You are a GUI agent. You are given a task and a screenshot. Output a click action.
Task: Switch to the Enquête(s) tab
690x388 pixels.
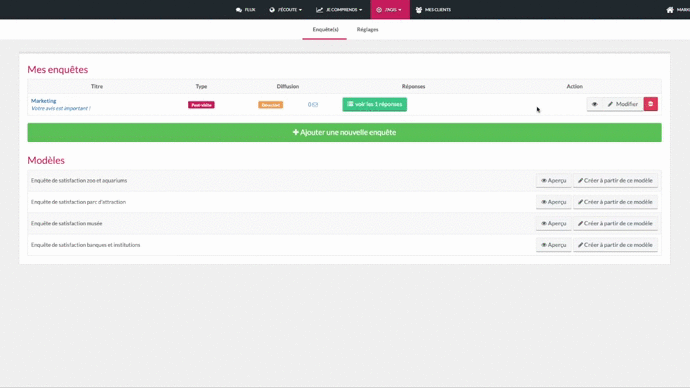pos(325,29)
